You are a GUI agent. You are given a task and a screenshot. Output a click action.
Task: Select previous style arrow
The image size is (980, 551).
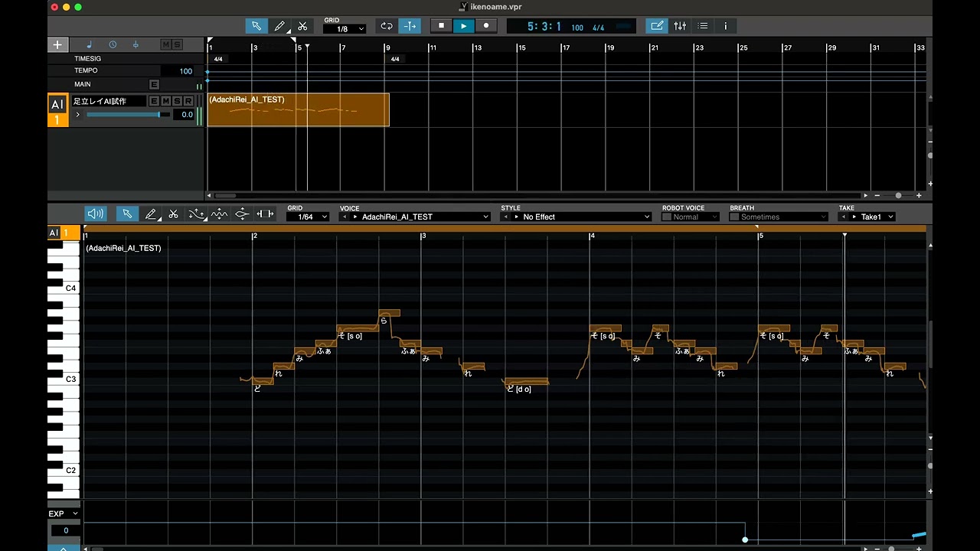[505, 217]
